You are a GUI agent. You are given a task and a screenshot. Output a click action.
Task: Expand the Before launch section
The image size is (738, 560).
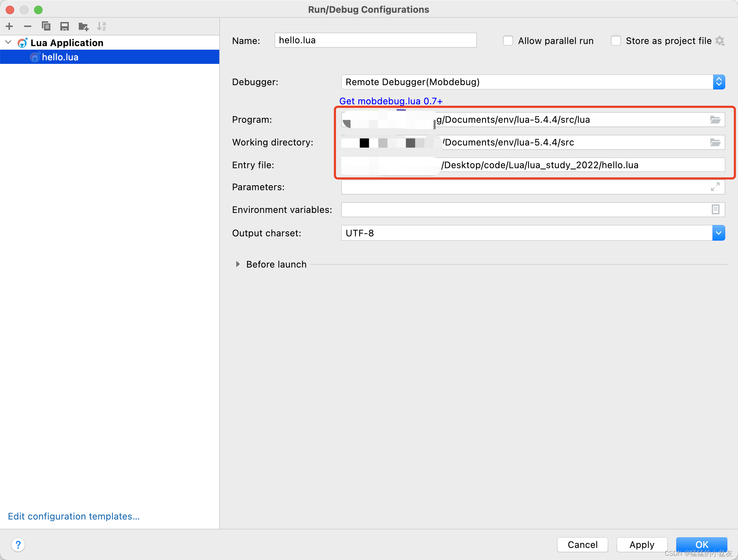tap(238, 264)
